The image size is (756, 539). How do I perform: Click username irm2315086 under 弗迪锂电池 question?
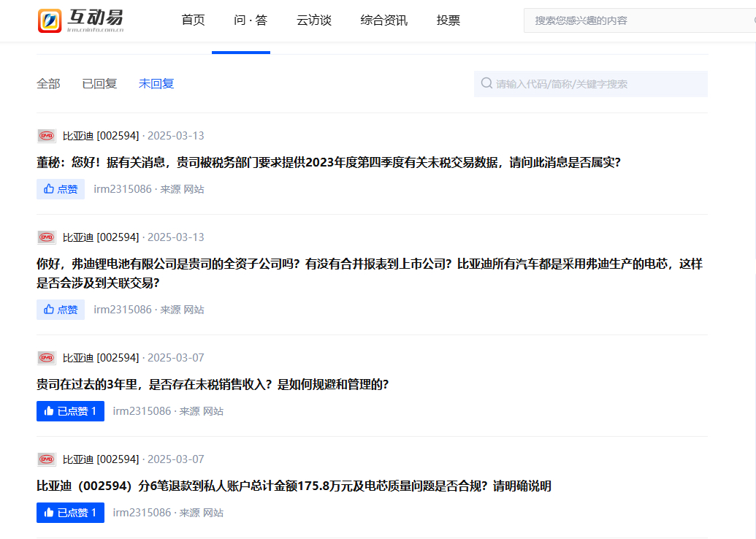(123, 310)
